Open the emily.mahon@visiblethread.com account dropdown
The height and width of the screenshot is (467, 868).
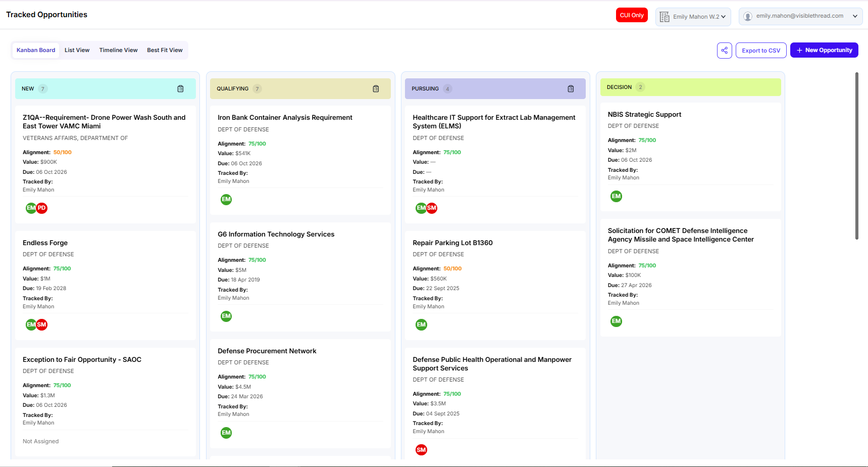click(x=800, y=16)
